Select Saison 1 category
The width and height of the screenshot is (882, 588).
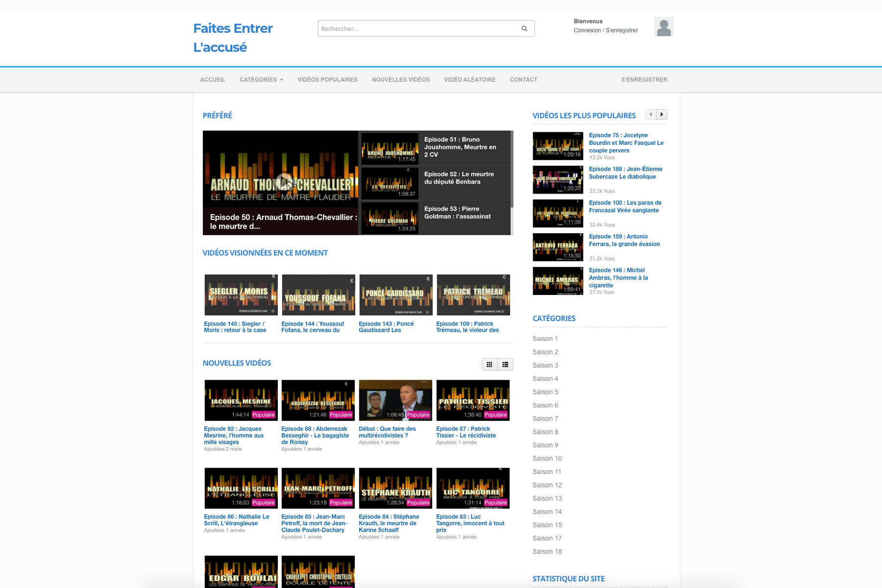[545, 339]
